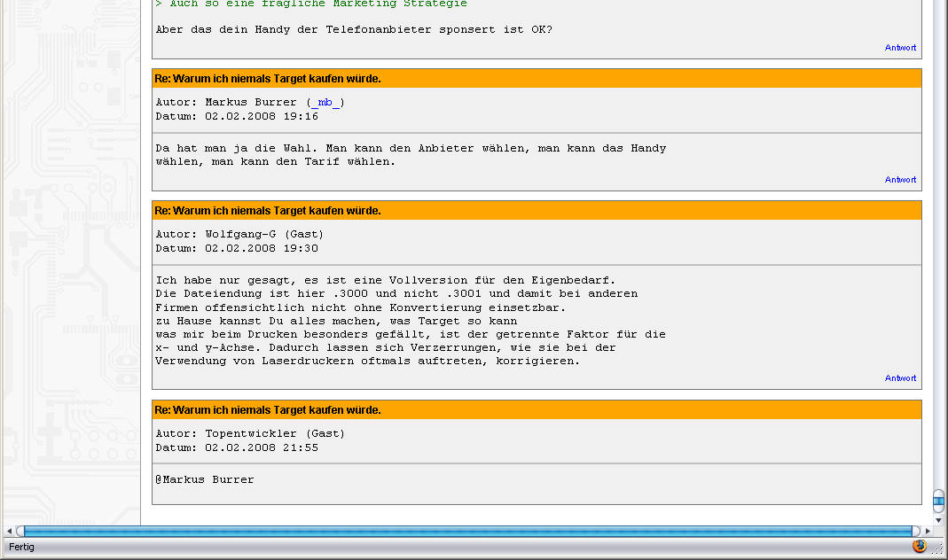Image resolution: width=948 pixels, height=560 pixels.
Task: Click the '@Markus Burrer' text
Action: pos(205,479)
